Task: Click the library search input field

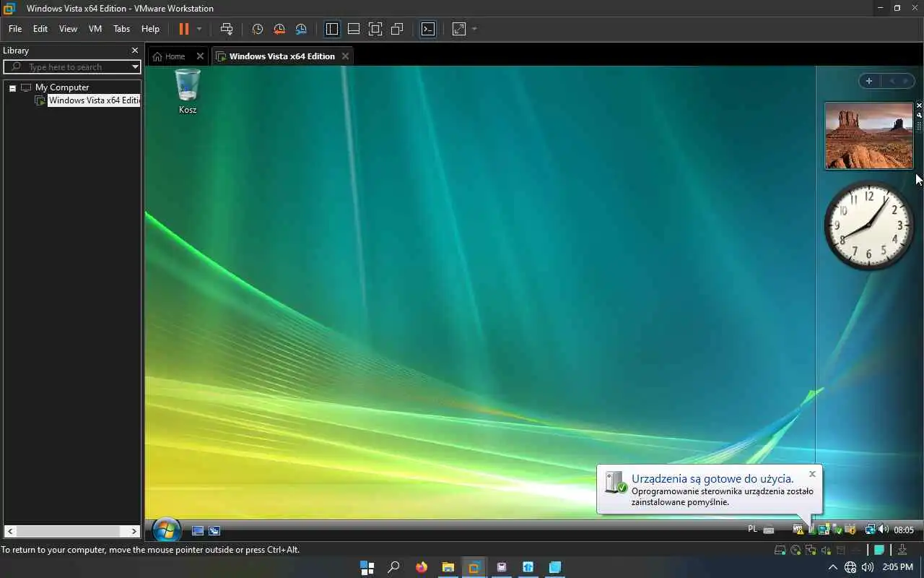Action: (72, 66)
